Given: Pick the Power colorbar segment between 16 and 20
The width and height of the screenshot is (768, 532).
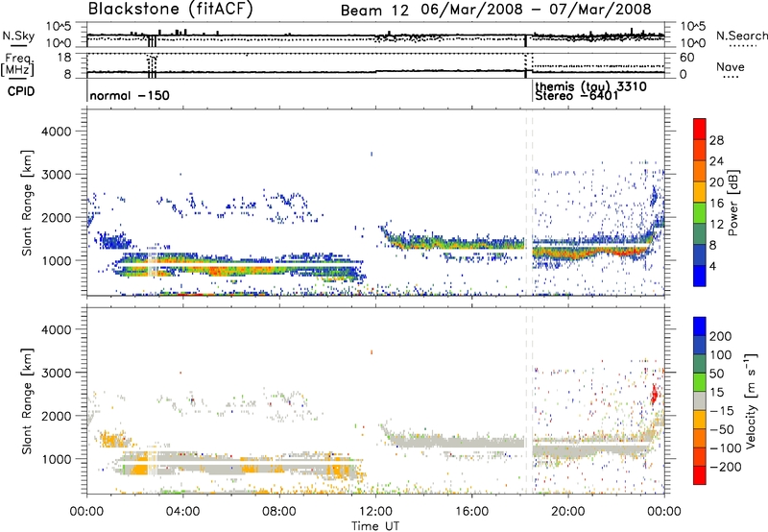Looking at the screenshot, I should pyautogui.click(x=700, y=192).
